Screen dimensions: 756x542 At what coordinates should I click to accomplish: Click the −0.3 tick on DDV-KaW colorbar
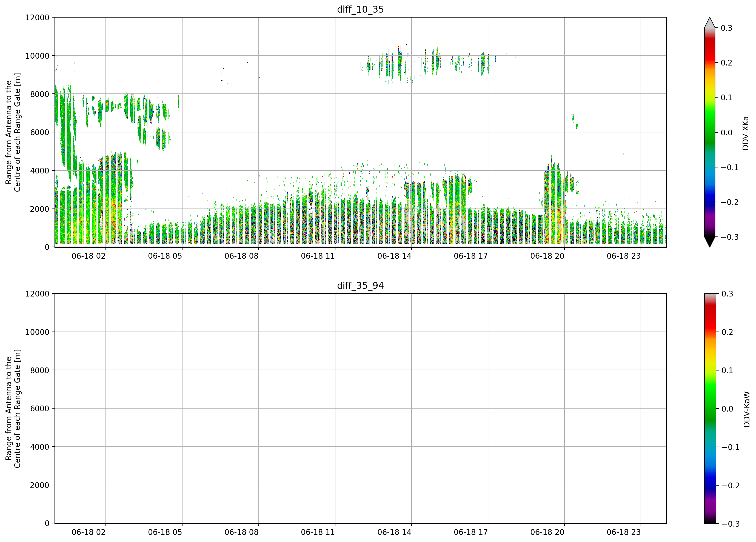tap(731, 524)
